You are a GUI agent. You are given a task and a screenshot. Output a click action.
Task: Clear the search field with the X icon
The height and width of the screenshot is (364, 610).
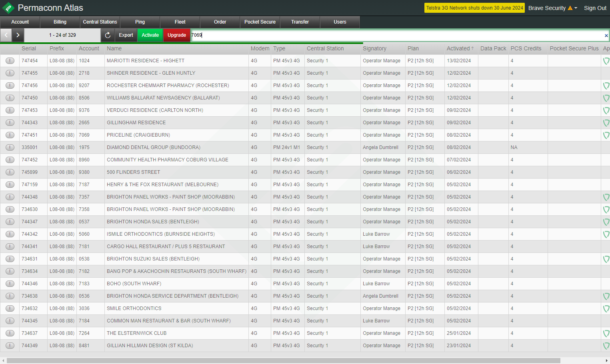click(606, 36)
